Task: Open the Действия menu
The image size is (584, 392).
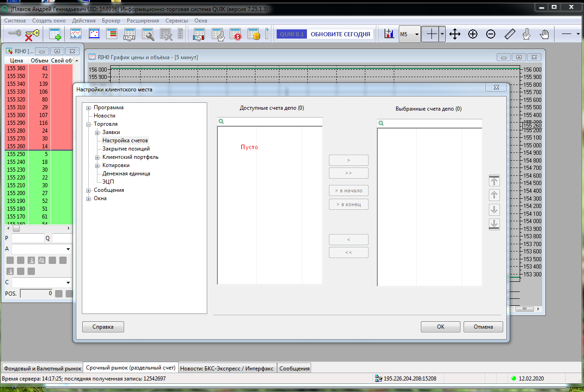Action: click(84, 21)
